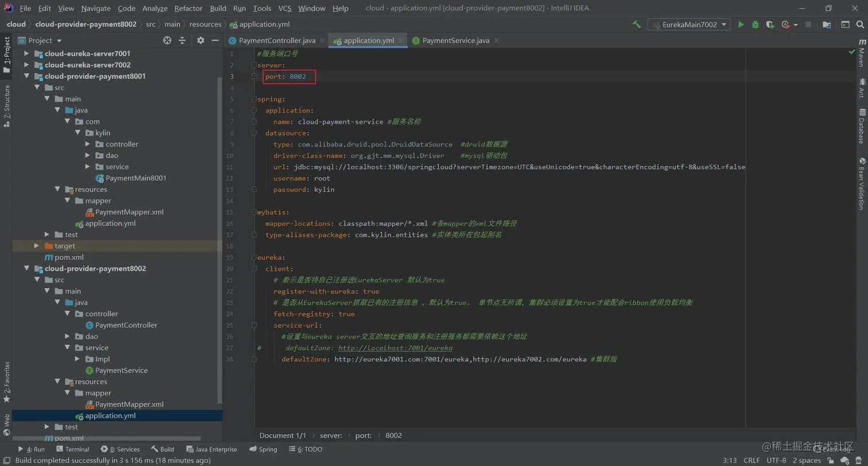
Task: Run with Coverage shield icon
Action: [770, 25]
